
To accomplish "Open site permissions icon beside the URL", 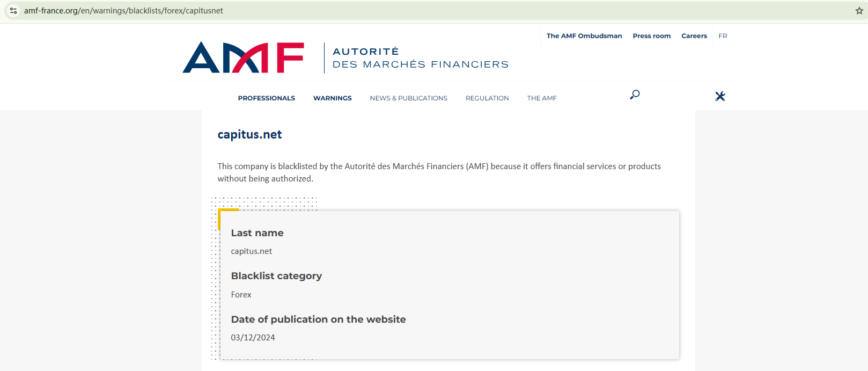I will point(13,10).
